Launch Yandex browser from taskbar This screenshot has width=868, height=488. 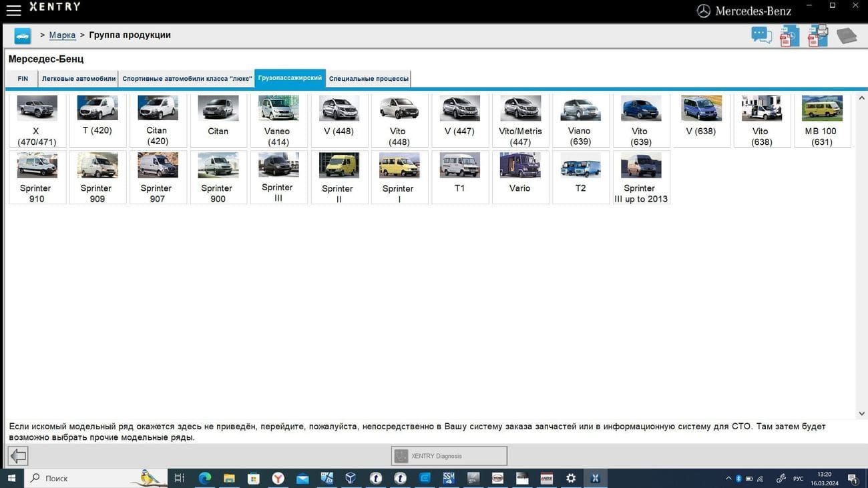278,478
